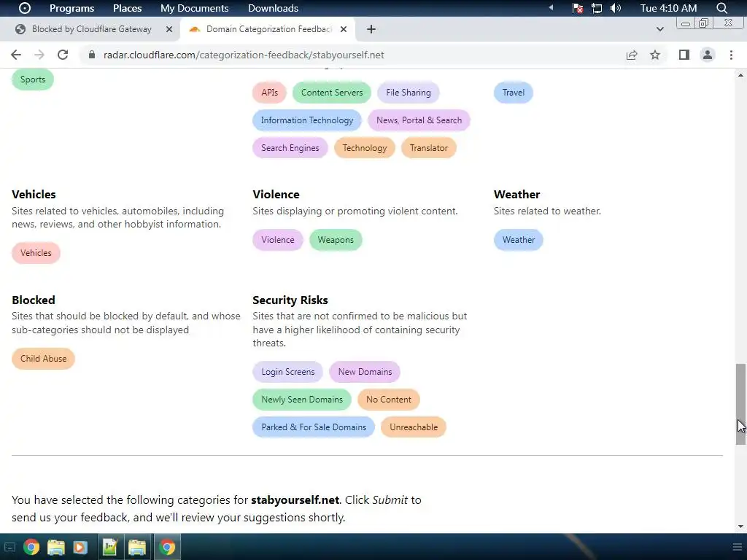Click the clock showing Tue 4:10 AM
Screen dimensions: 747x560
pyautogui.click(x=668, y=8)
